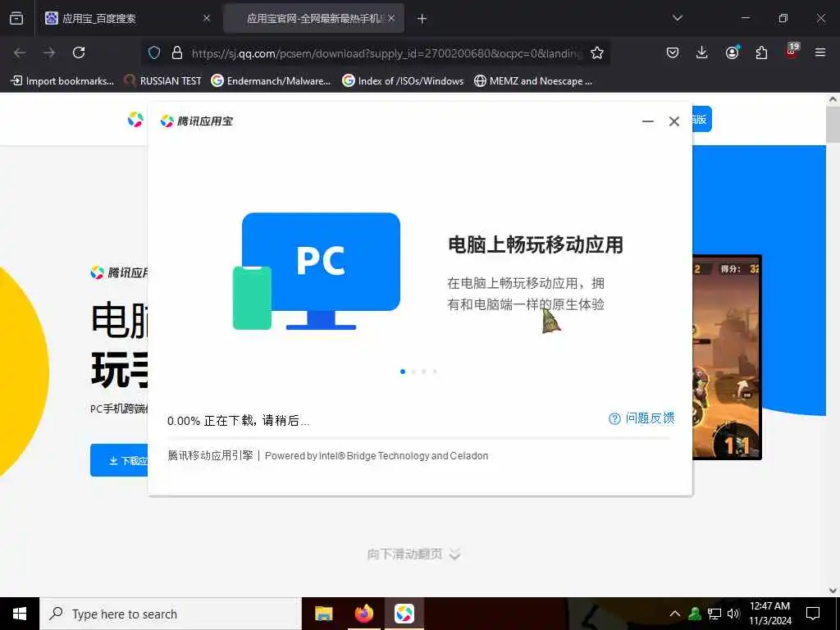
Task: Open the Firefox account menu
Action: coord(732,52)
